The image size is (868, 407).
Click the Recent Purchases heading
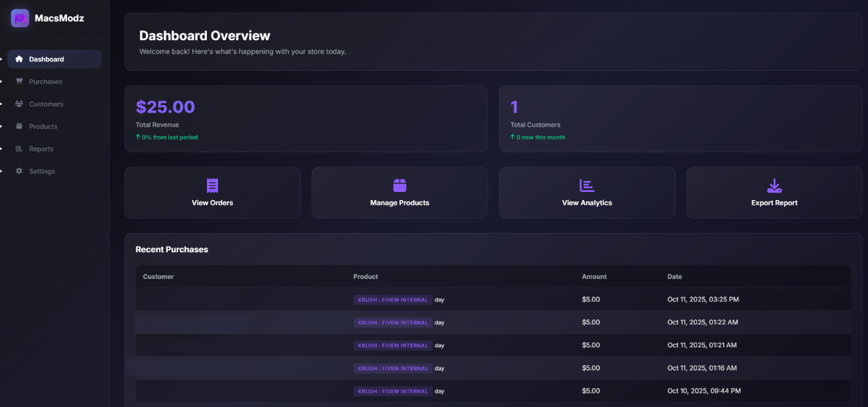point(172,250)
